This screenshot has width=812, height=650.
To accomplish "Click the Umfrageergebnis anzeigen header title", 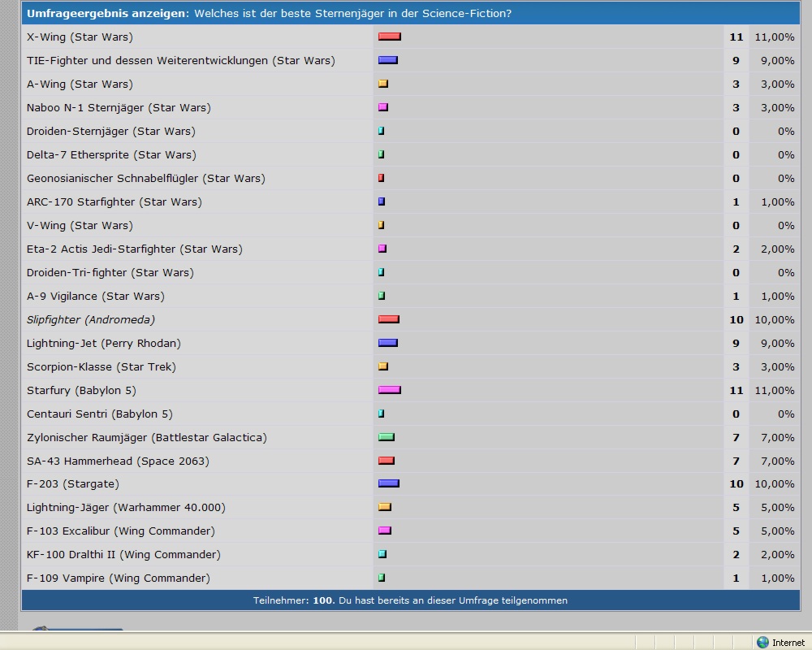I will pos(106,14).
